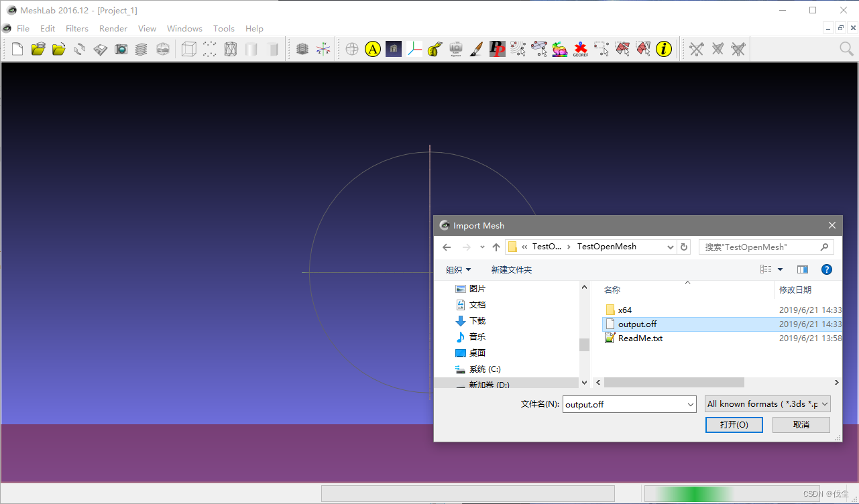
Task: Open the Render menu
Action: click(113, 28)
